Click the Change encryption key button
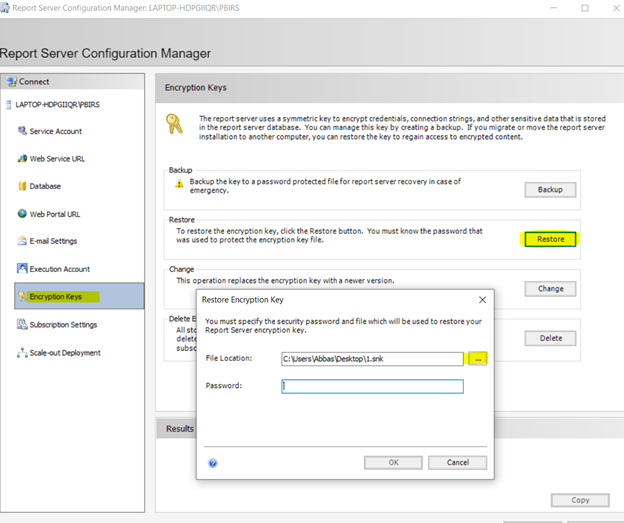 tap(550, 289)
